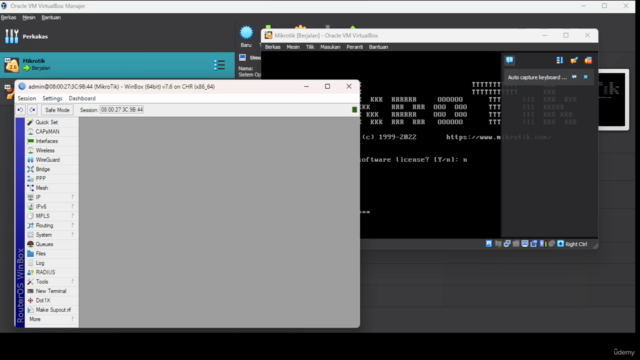The image size is (640, 360).
Task: Click notification center icon in VM overlay panel
Action: pyautogui.click(x=509, y=60)
